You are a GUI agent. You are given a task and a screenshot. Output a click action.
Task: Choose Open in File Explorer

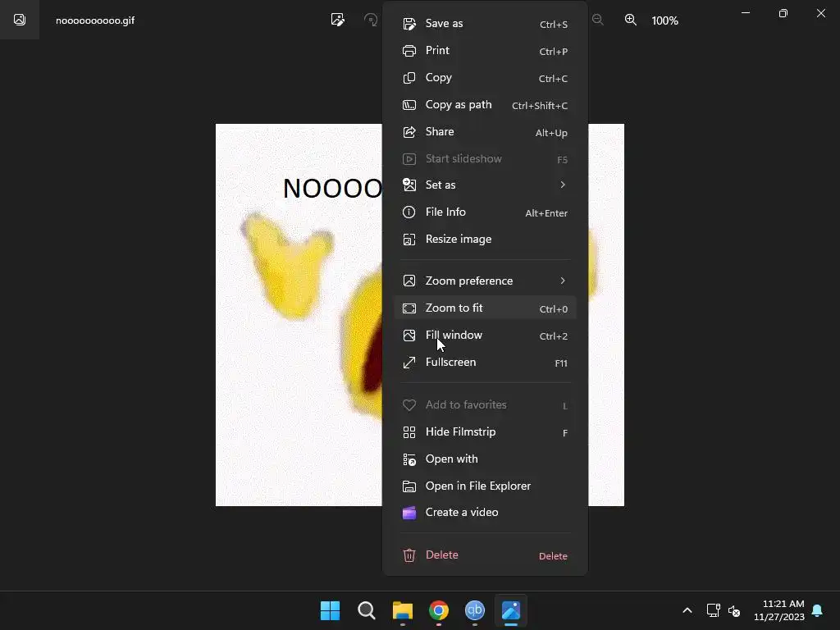tap(485, 486)
